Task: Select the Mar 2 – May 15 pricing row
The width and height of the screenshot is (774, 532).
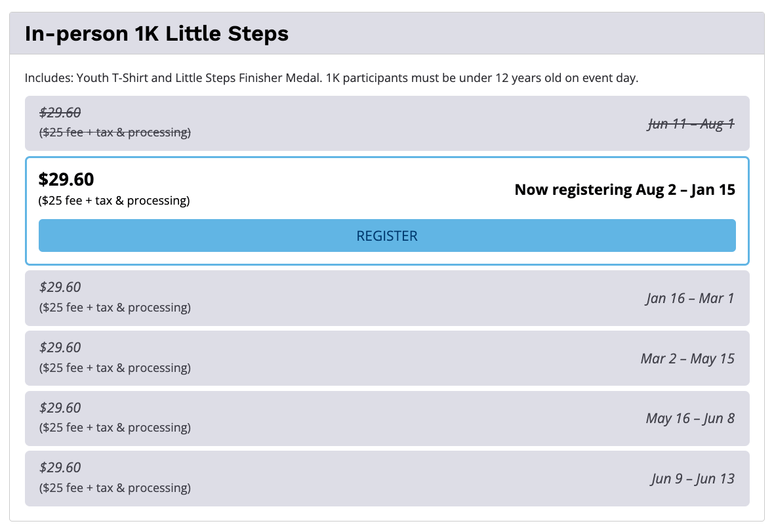Action: (x=387, y=358)
